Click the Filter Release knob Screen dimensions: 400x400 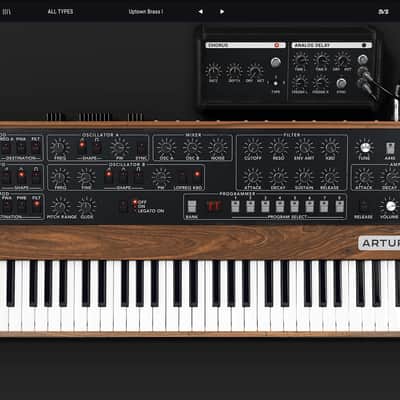tap(329, 177)
